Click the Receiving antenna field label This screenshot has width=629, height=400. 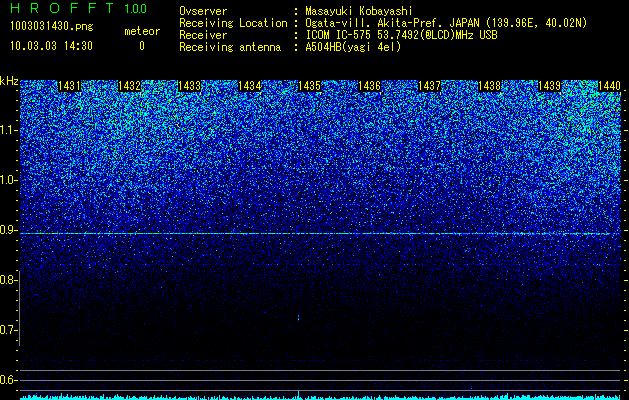click(230, 47)
